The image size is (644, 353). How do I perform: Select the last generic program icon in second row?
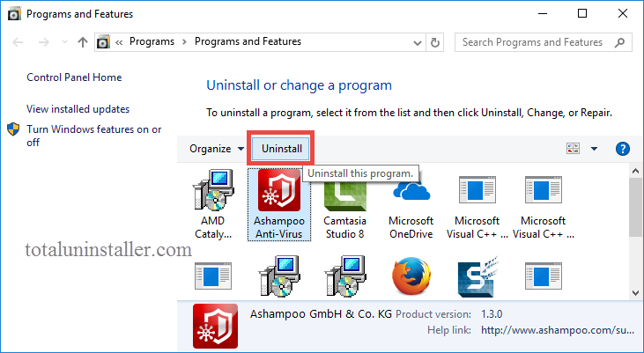543,276
